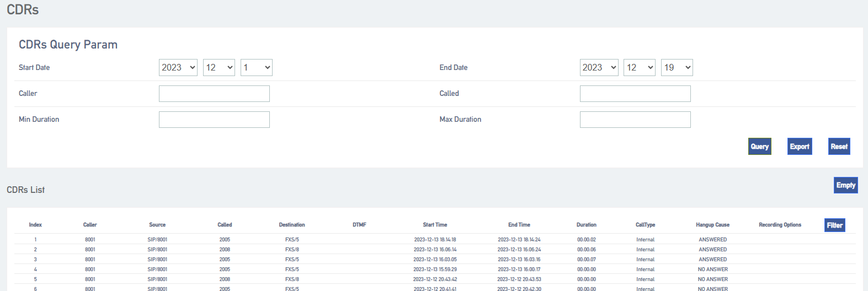Focus the Called input field
Viewport: 868px width, 291px height.
[635, 94]
